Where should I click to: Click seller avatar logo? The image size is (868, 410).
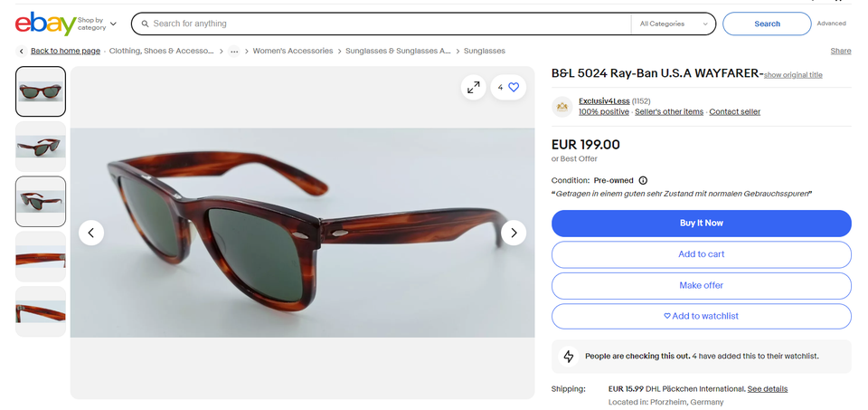561,107
